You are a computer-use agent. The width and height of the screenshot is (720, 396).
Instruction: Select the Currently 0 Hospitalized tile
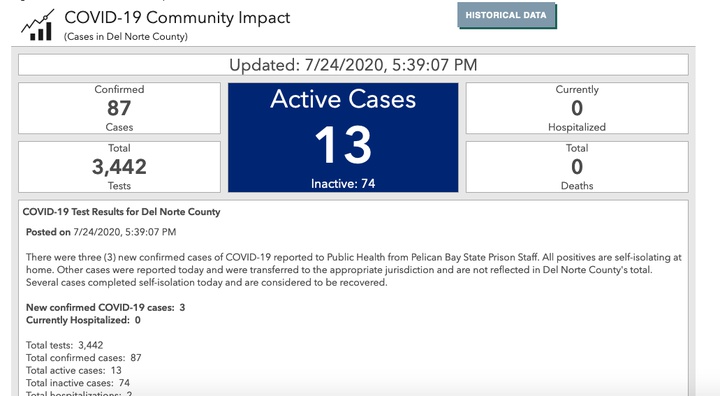[577, 108]
